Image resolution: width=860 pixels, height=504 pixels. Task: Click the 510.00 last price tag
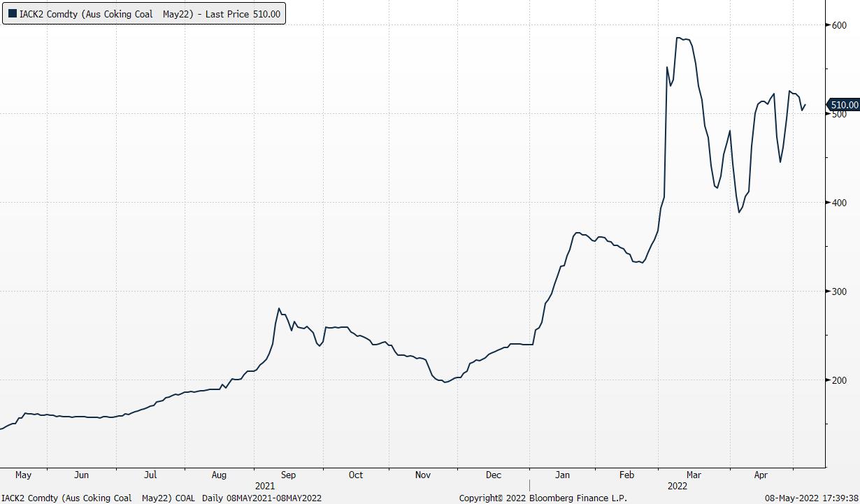843,105
